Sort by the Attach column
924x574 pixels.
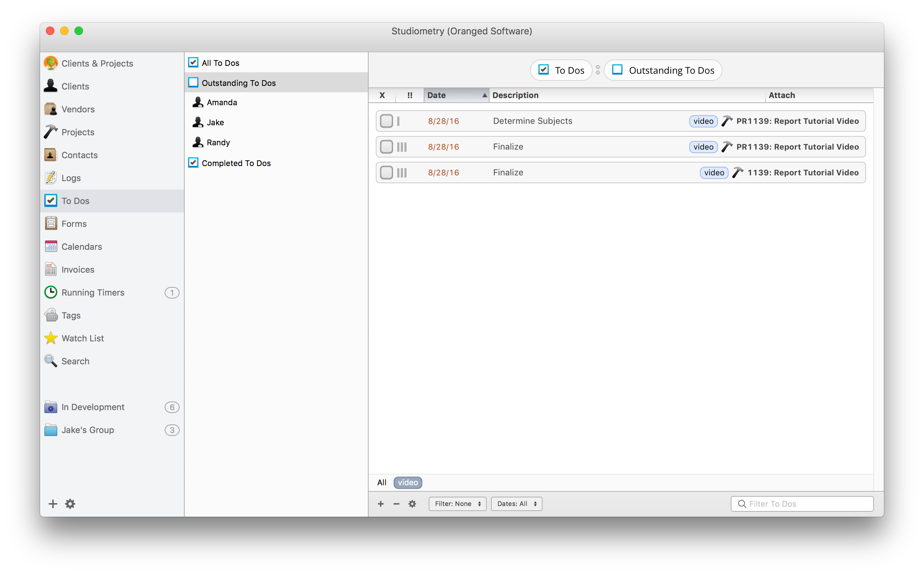(819, 95)
